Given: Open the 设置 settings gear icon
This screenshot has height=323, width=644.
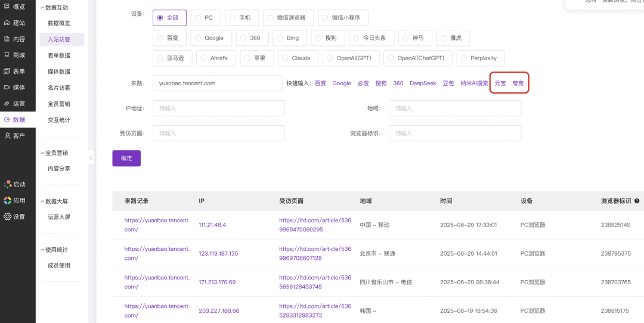Looking at the screenshot, I should [x=7, y=217].
